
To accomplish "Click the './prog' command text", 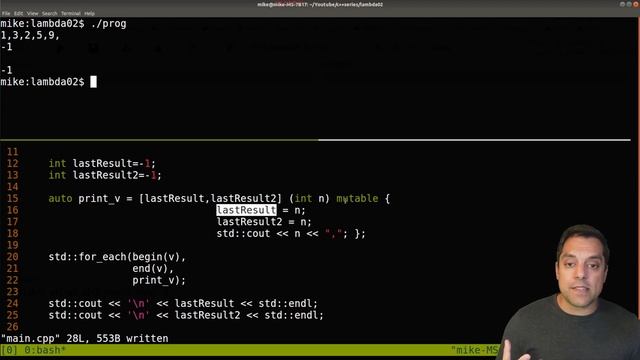I will pos(109,24).
